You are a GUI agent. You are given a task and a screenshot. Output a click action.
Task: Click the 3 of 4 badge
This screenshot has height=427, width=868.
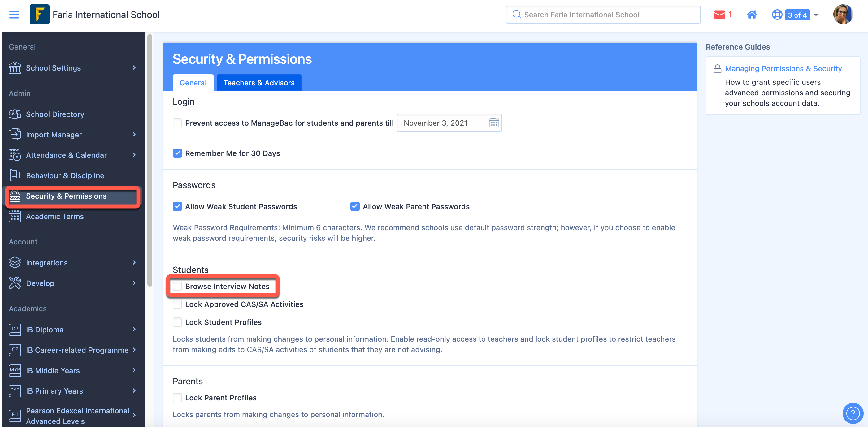(797, 15)
